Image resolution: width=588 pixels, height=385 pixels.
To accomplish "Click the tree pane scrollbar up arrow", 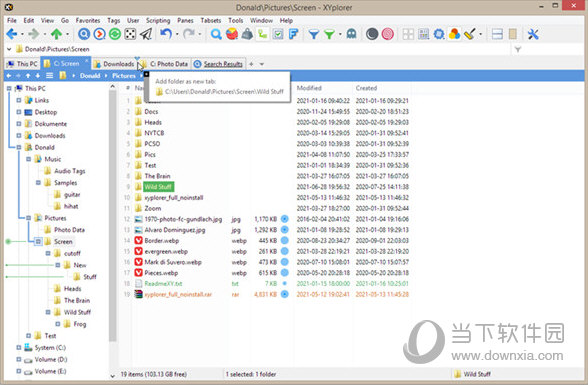I will pyautogui.click(x=112, y=87).
